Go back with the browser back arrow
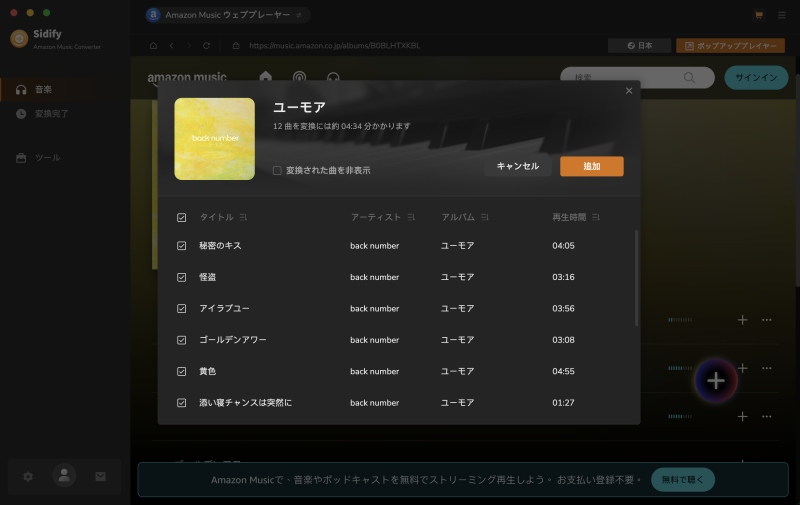This screenshot has width=800, height=505. (171, 45)
